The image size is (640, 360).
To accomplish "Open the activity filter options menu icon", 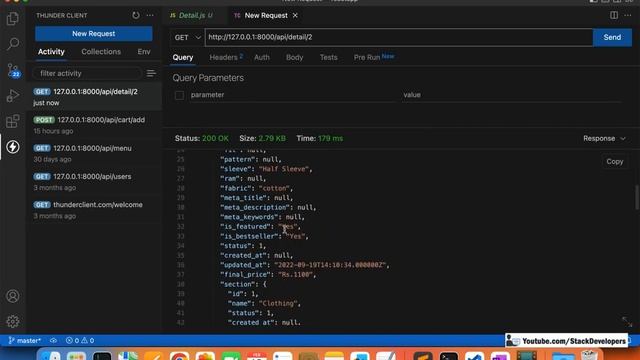I will (x=151, y=73).
